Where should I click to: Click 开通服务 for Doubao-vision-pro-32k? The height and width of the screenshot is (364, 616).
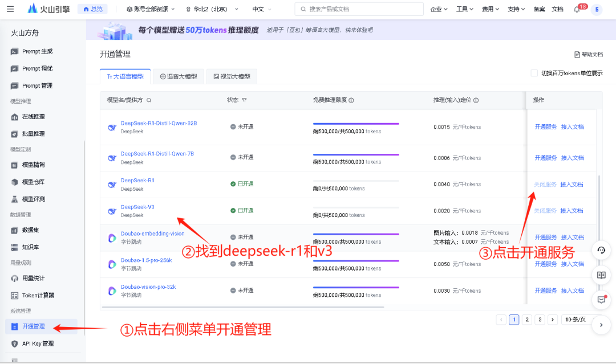tap(546, 291)
